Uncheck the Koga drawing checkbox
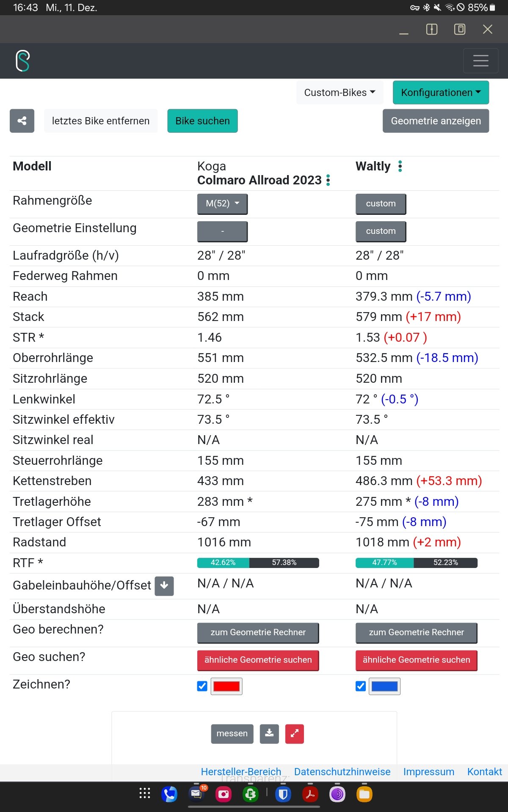 click(202, 686)
